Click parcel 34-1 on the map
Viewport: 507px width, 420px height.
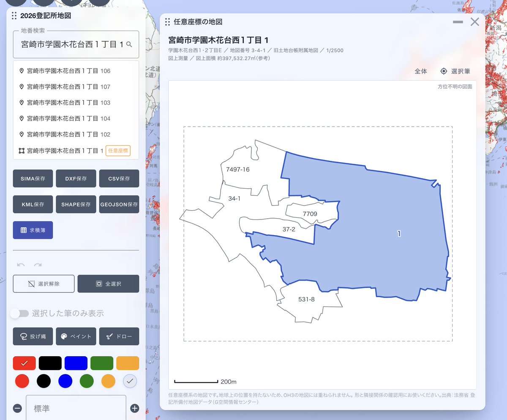[x=234, y=198]
